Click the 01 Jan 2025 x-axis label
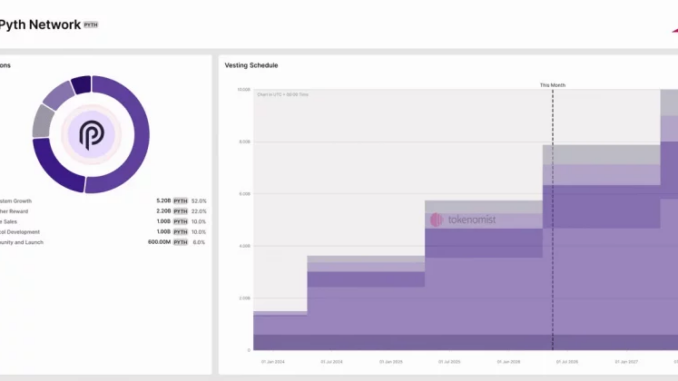This screenshot has height=381, width=678. pos(391,362)
